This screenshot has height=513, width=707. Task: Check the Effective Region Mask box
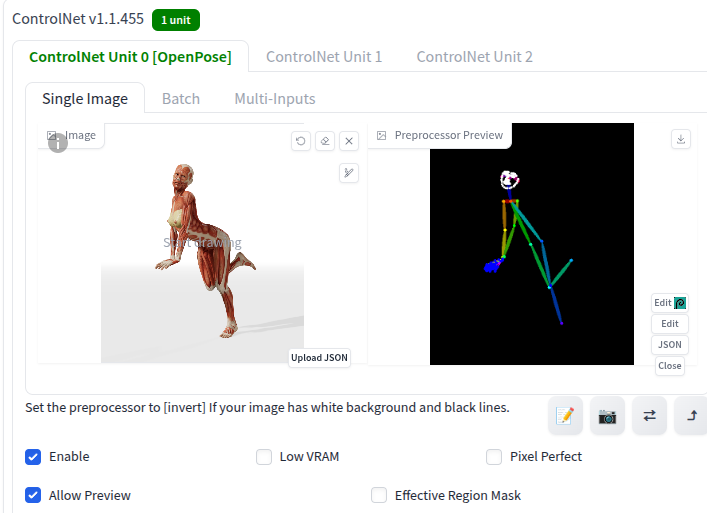point(379,495)
